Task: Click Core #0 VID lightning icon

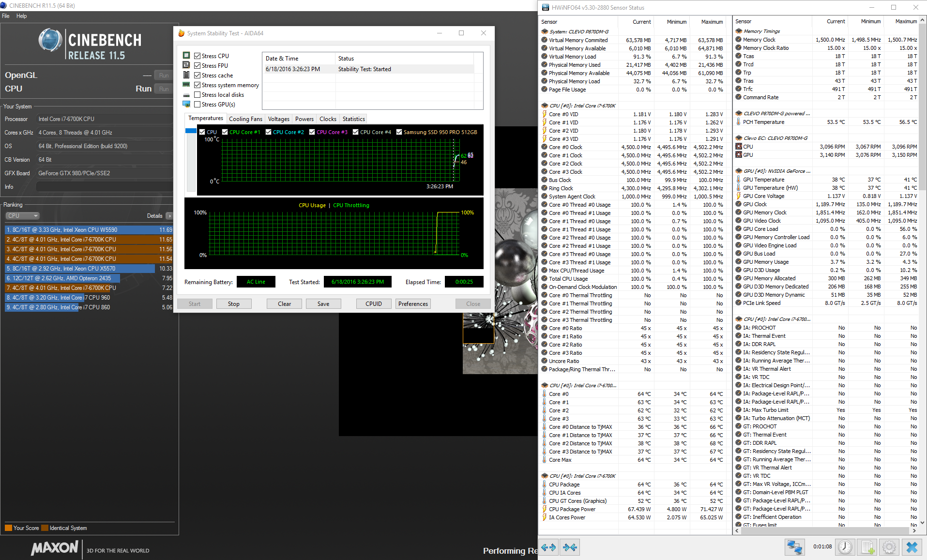Action: [x=545, y=114]
